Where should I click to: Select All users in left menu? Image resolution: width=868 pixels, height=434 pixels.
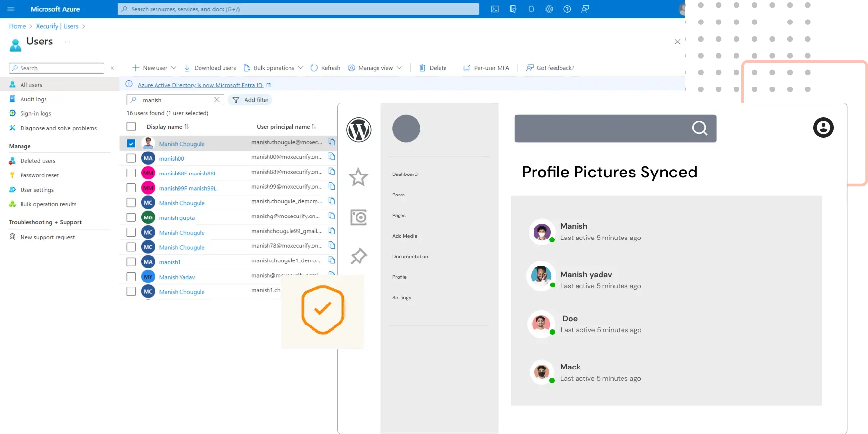(x=60, y=85)
